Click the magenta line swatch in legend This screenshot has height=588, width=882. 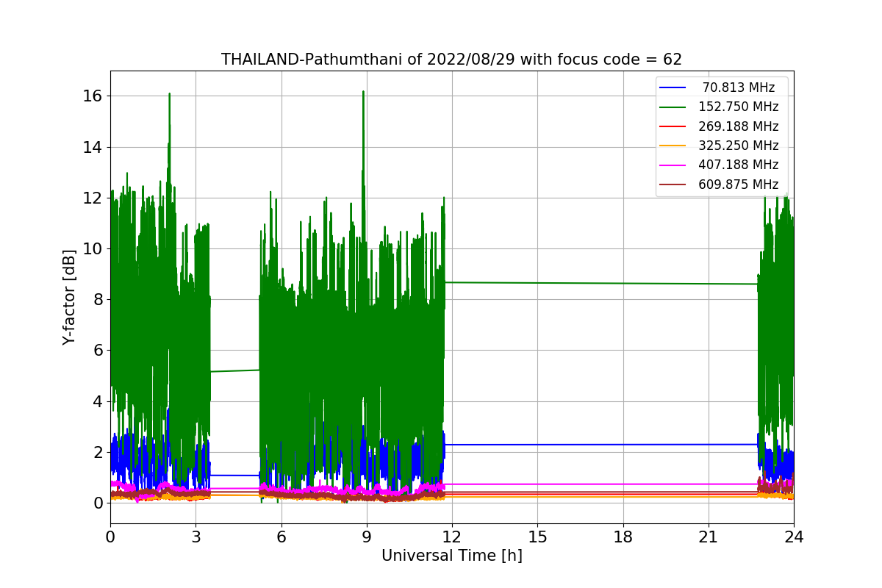coord(673,165)
